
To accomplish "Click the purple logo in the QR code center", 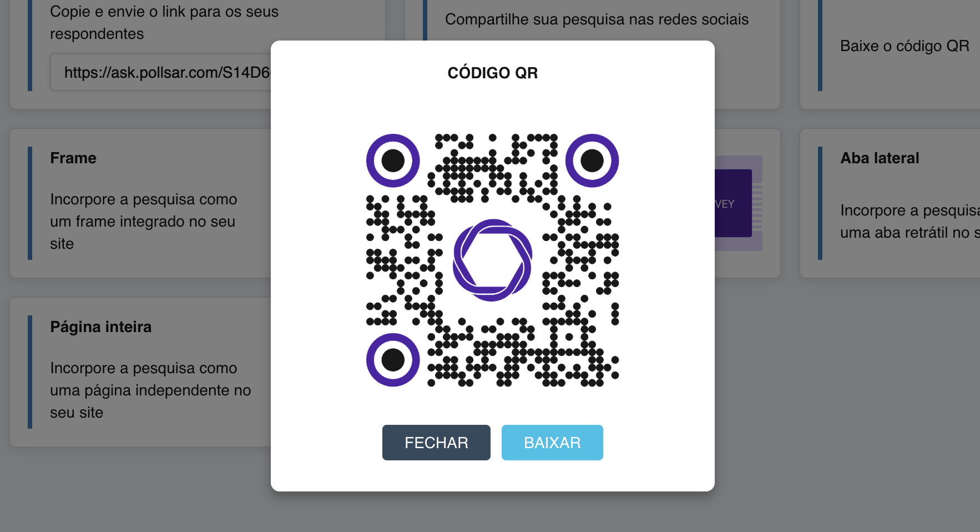I will point(493,260).
